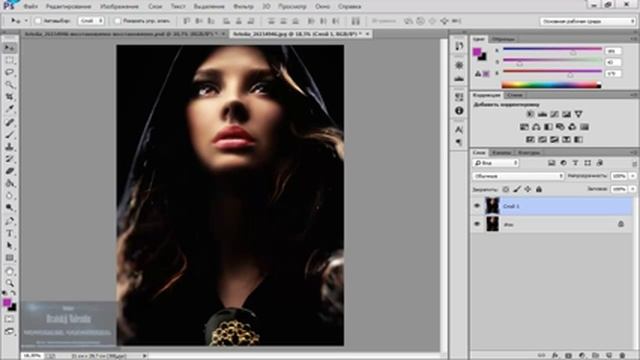
Task: Select the Quick Selection tool
Action: tap(9, 85)
